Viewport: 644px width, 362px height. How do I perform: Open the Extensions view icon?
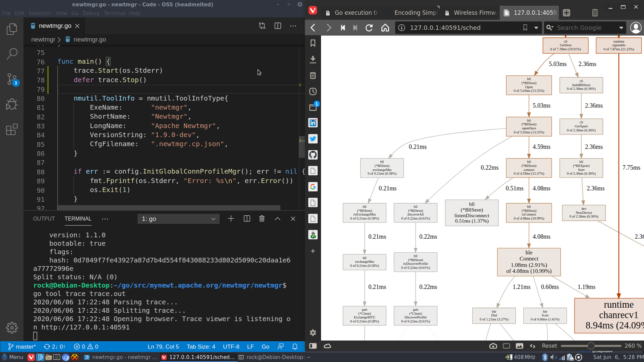(x=12, y=130)
